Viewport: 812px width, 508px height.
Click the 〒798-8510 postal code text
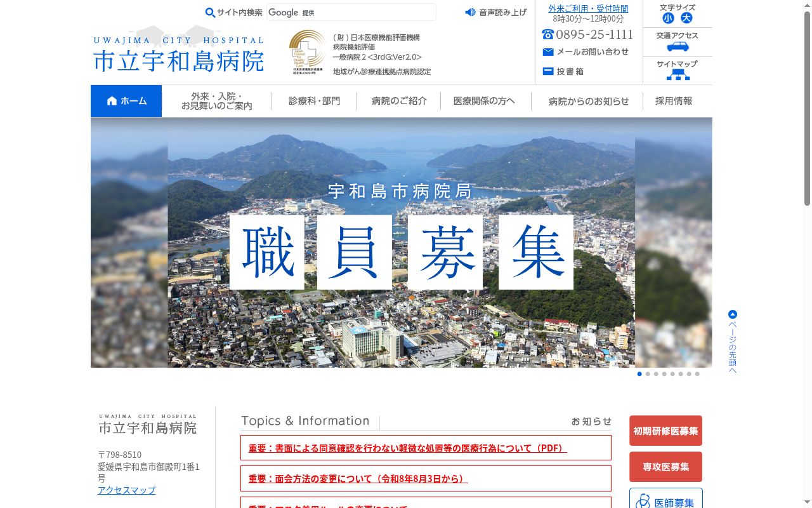(x=120, y=455)
